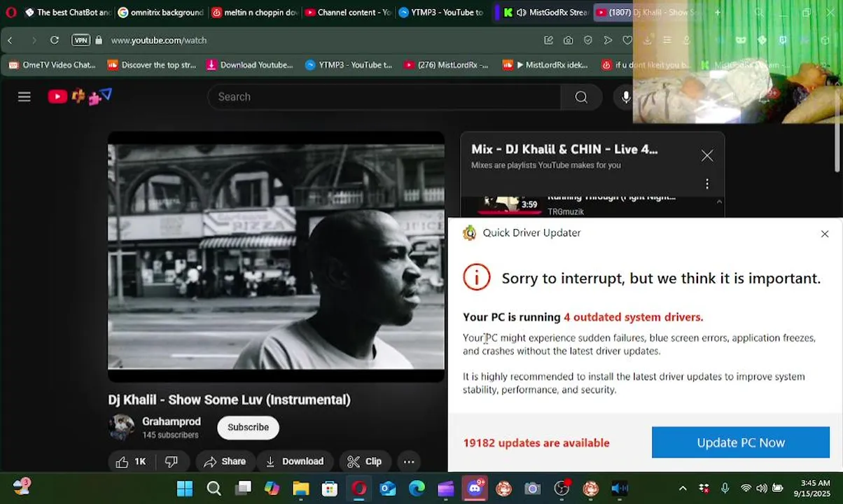Open Wi-Fi network settings in the tray
The height and width of the screenshot is (504, 843).
coord(746,488)
